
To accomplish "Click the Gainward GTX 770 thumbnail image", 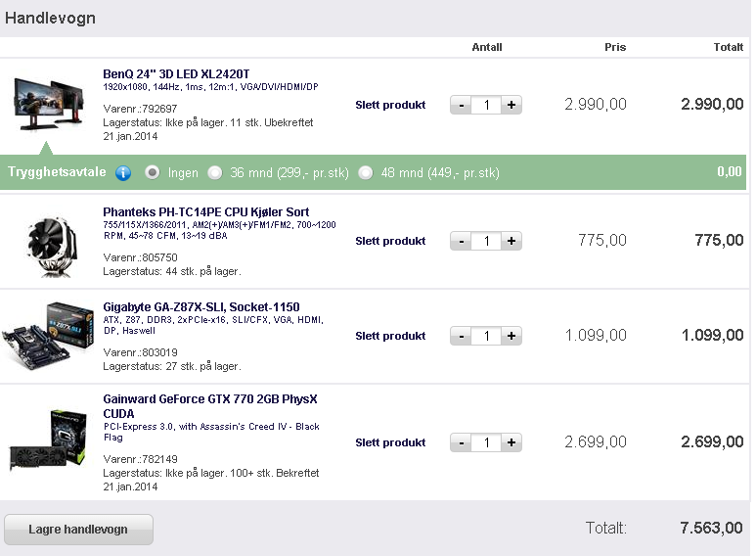I will 48,440.
